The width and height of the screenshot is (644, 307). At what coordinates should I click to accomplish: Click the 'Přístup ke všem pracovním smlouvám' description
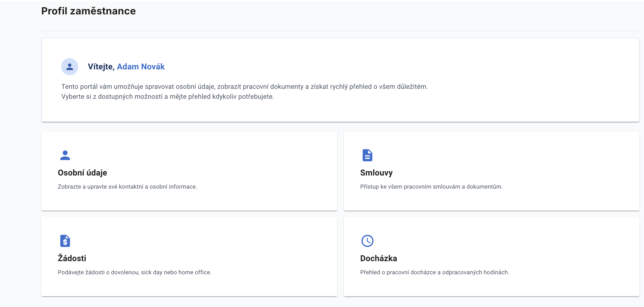tap(431, 187)
